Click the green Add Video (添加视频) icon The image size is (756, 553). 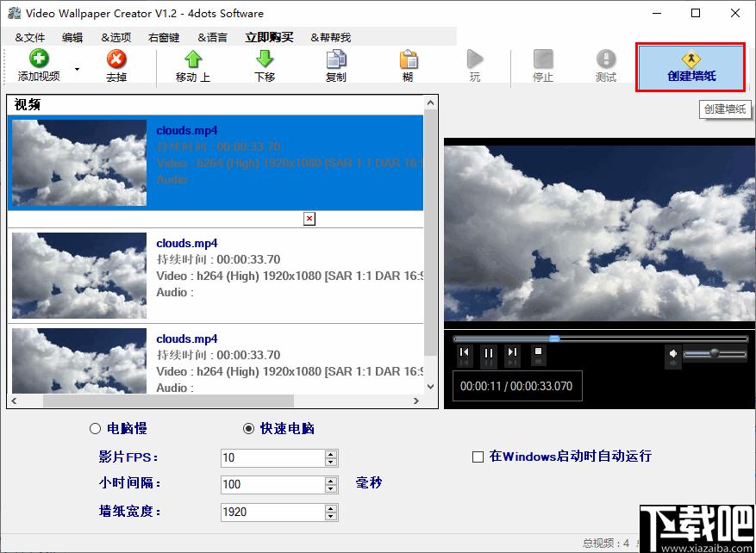tap(39, 59)
